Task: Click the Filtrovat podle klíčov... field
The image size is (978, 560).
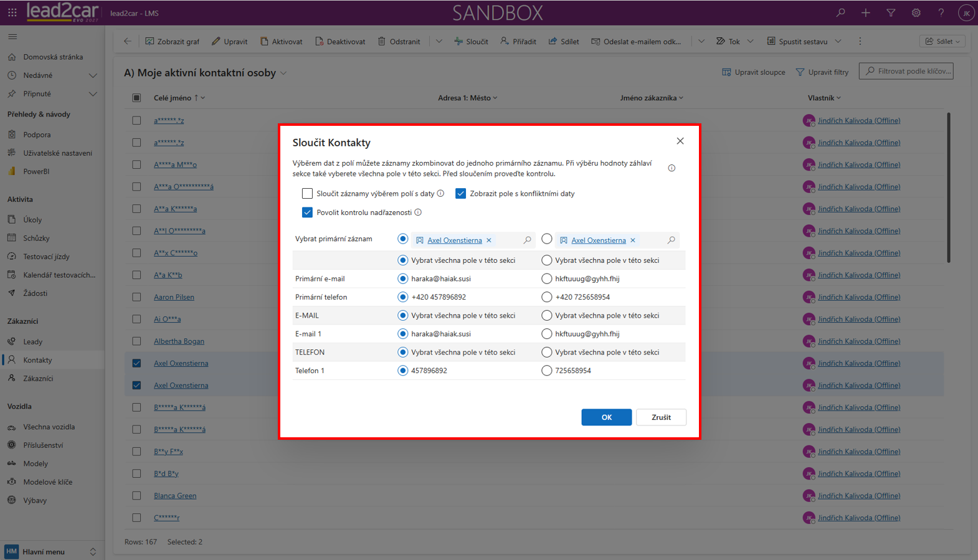Action: coord(906,71)
